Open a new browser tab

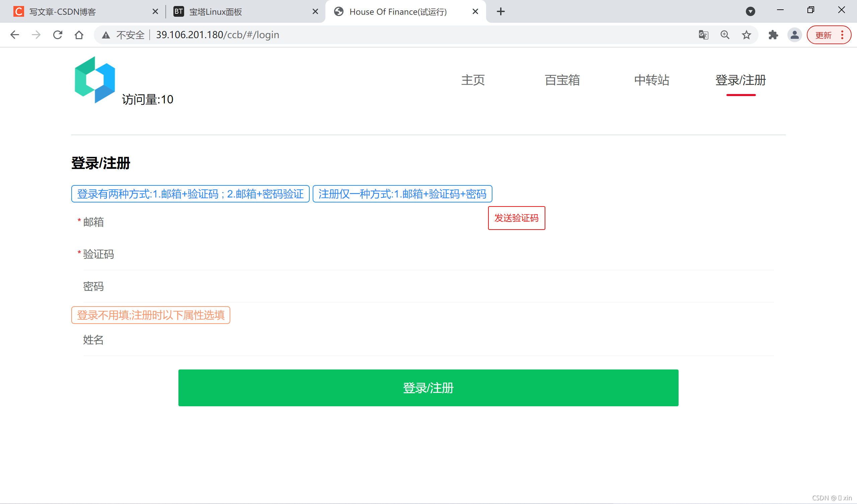pyautogui.click(x=500, y=12)
